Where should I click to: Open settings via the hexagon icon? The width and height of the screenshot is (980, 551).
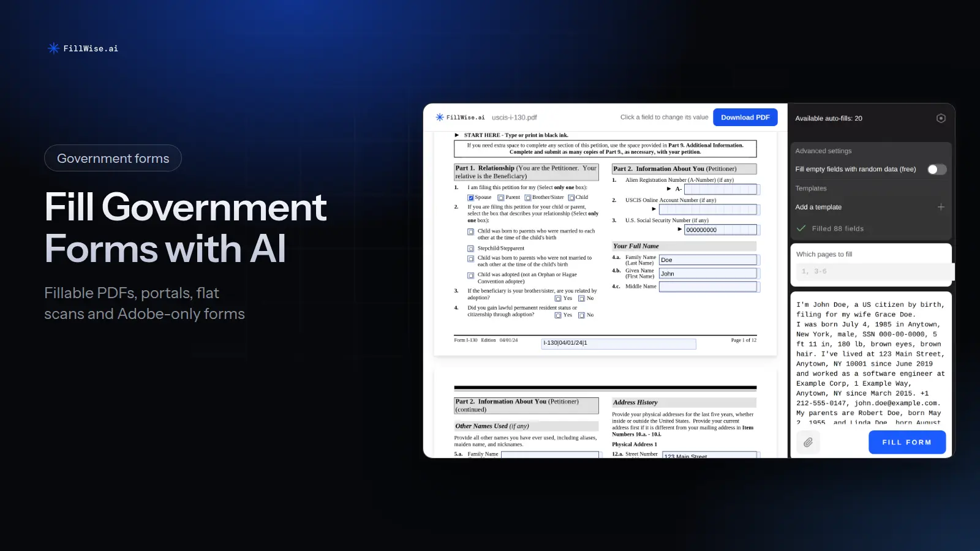[x=941, y=118]
